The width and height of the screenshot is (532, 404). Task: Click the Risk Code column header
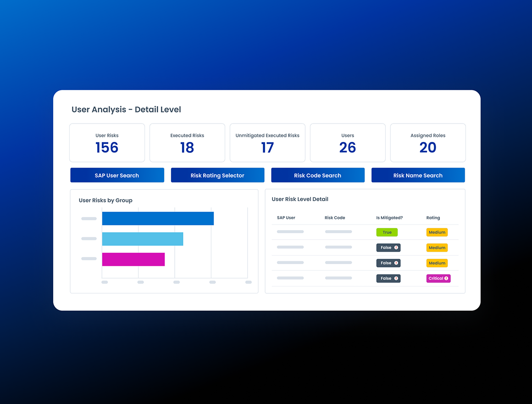[x=334, y=218]
